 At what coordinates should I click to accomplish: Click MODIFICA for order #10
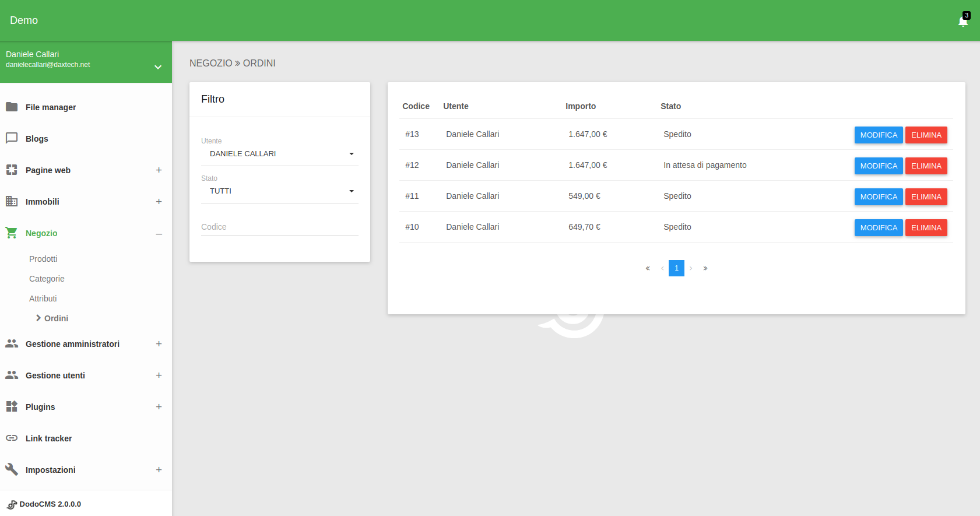point(879,227)
